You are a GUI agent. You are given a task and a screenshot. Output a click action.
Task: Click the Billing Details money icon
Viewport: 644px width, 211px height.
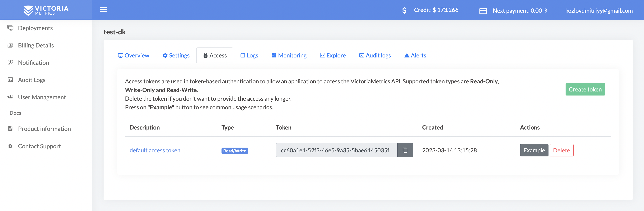pyautogui.click(x=10, y=45)
